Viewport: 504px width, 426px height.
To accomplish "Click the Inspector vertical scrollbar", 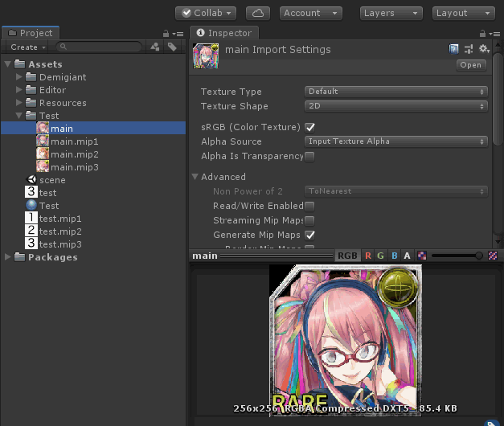I will coord(498,100).
